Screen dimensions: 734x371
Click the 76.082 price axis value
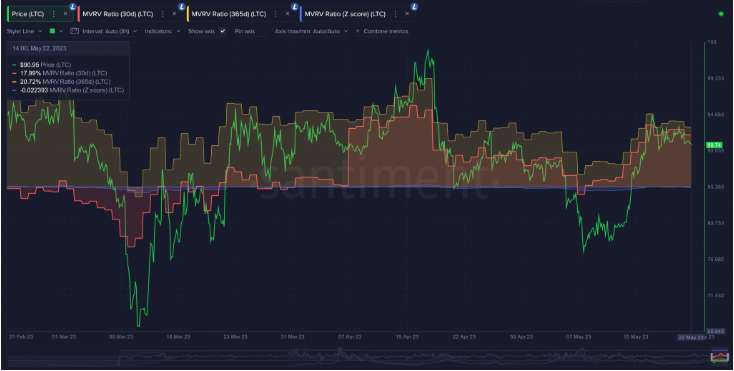tap(715, 259)
